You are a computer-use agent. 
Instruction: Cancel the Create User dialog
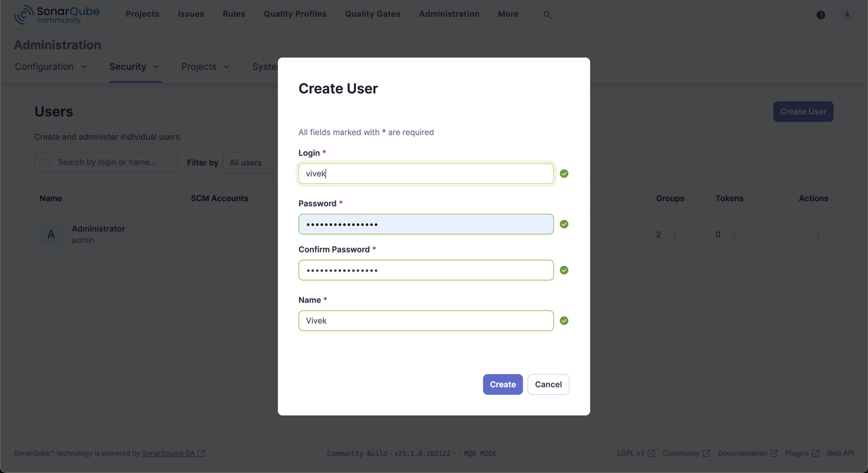click(x=548, y=384)
